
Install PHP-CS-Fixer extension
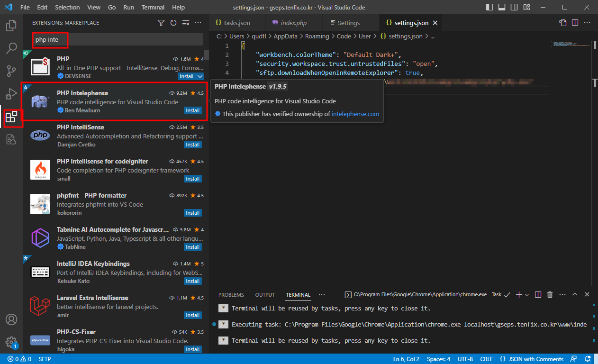[192, 349]
